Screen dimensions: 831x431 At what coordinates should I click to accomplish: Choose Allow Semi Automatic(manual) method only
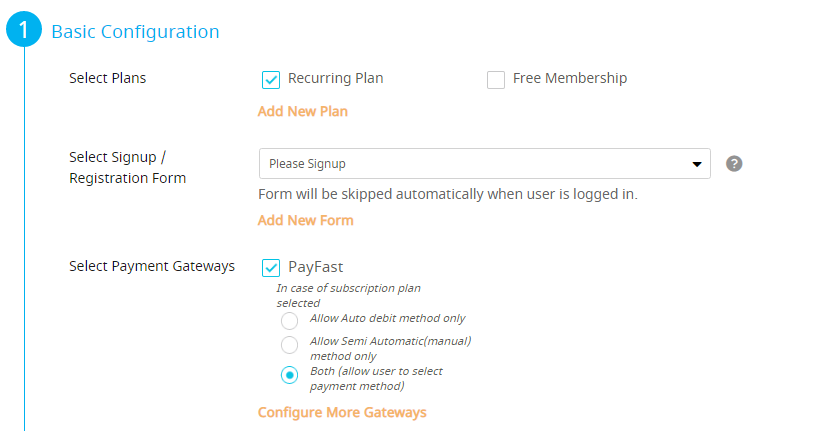point(289,345)
